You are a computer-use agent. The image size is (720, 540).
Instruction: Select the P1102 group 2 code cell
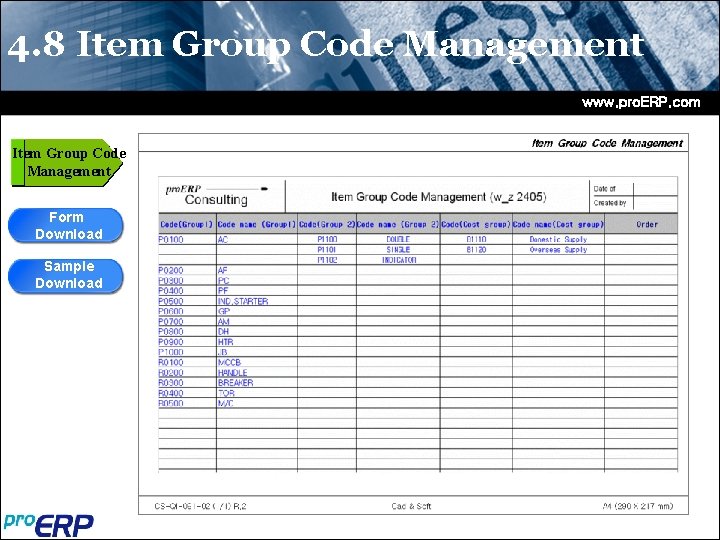[327, 260]
